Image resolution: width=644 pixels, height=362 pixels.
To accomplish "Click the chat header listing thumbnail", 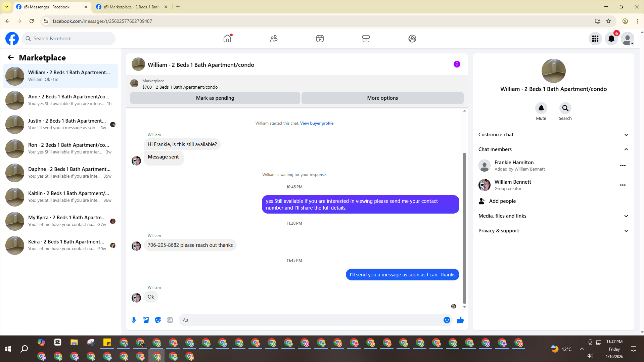I will click(x=138, y=64).
